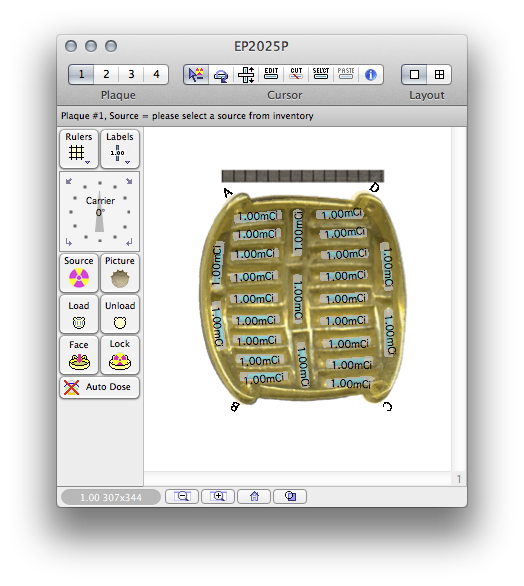Select the source pointer cursor tool
This screenshot has width=524, height=586.
pos(196,75)
